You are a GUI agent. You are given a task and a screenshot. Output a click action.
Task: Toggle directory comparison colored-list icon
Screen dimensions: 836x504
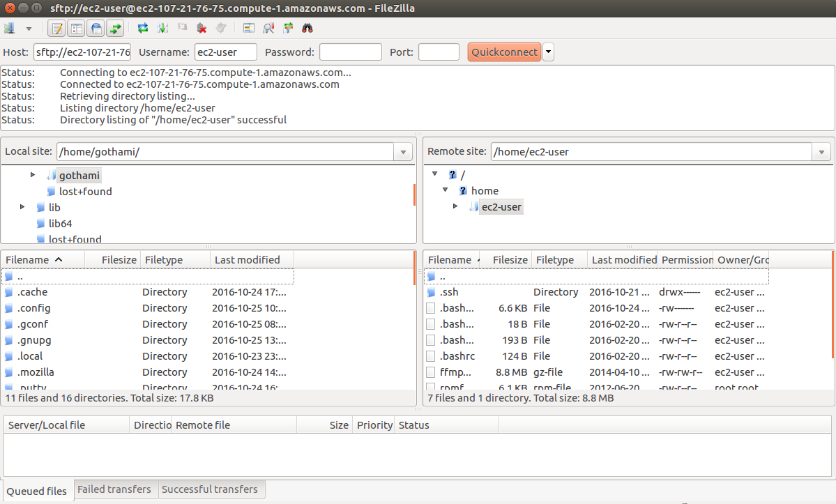tap(248, 29)
